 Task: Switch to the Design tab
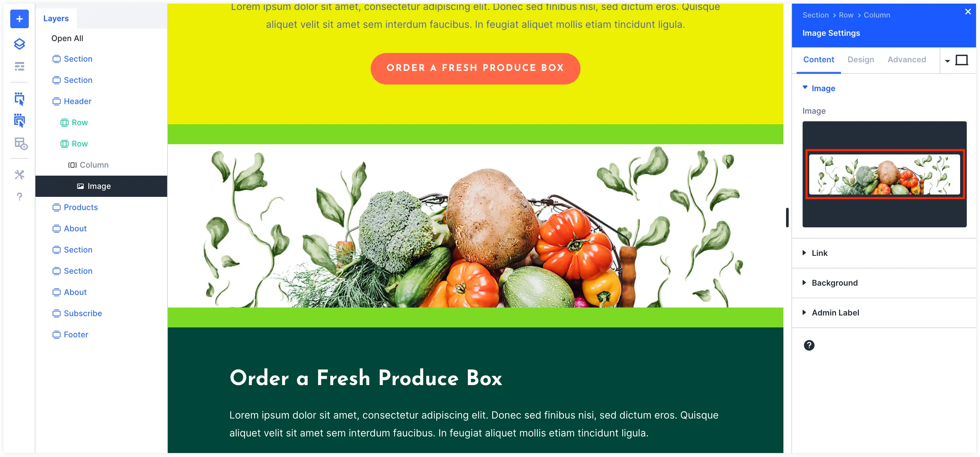tap(861, 60)
